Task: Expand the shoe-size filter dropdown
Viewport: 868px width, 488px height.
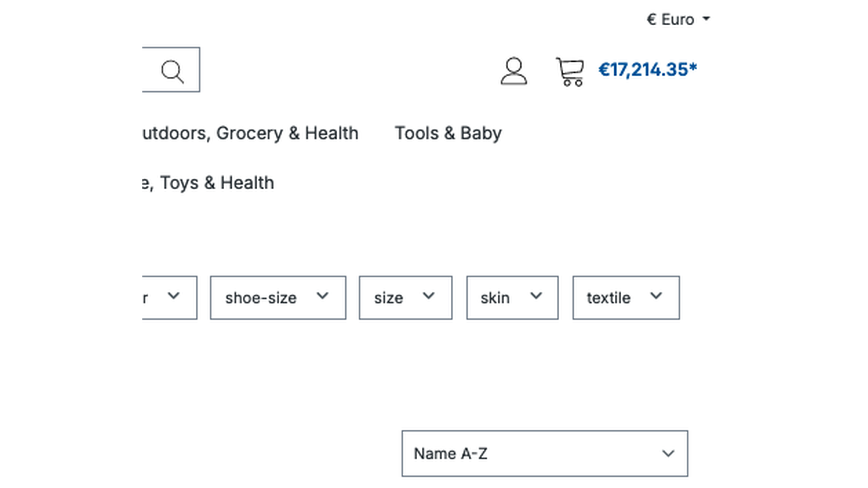Action: pyautogui.click(x=278, y=297)
